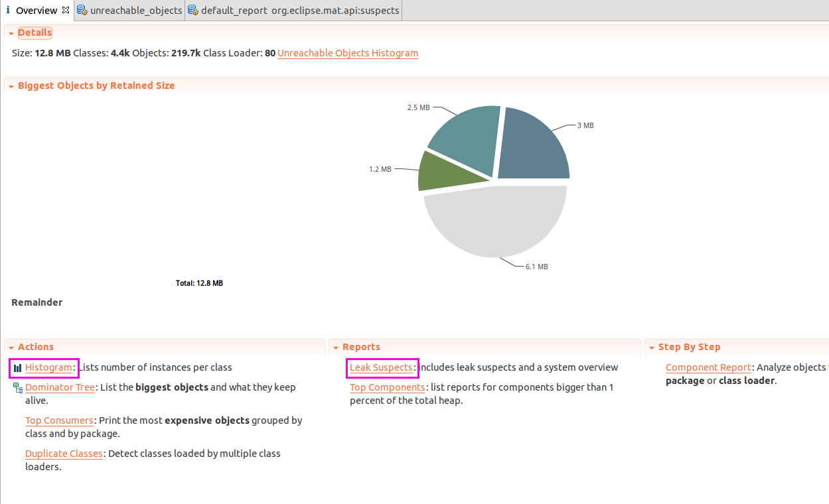Open the Unreachable Objects Histogram link
Image resolution: width=829 pixels, height=504 pixels.
coord(348,53)
